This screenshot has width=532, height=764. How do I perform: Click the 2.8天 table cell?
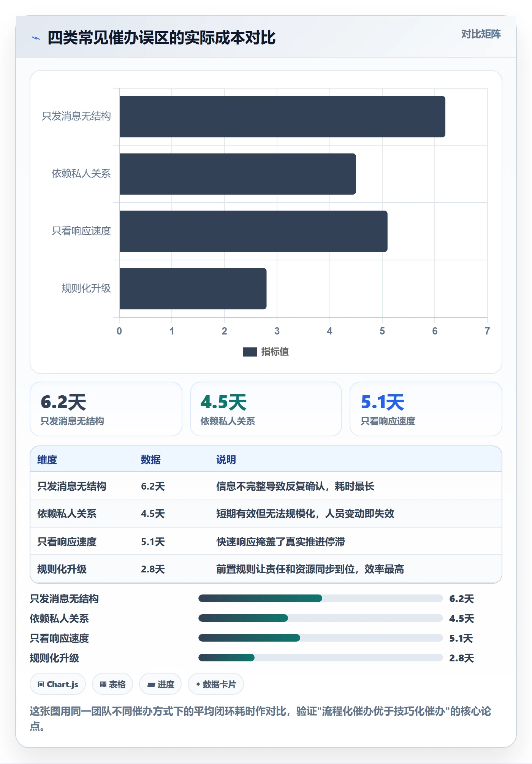153,569
